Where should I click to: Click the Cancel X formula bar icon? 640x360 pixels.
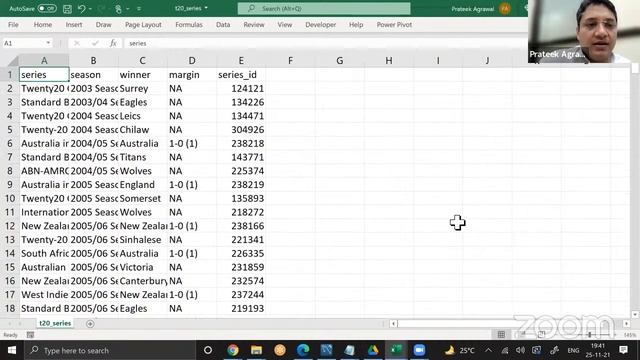pos(77,43)
